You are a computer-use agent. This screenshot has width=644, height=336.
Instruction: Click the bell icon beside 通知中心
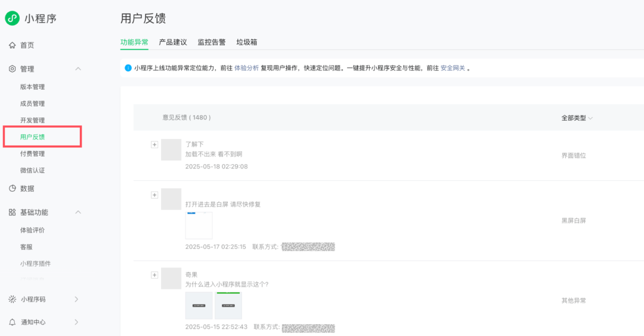(13, 322)
